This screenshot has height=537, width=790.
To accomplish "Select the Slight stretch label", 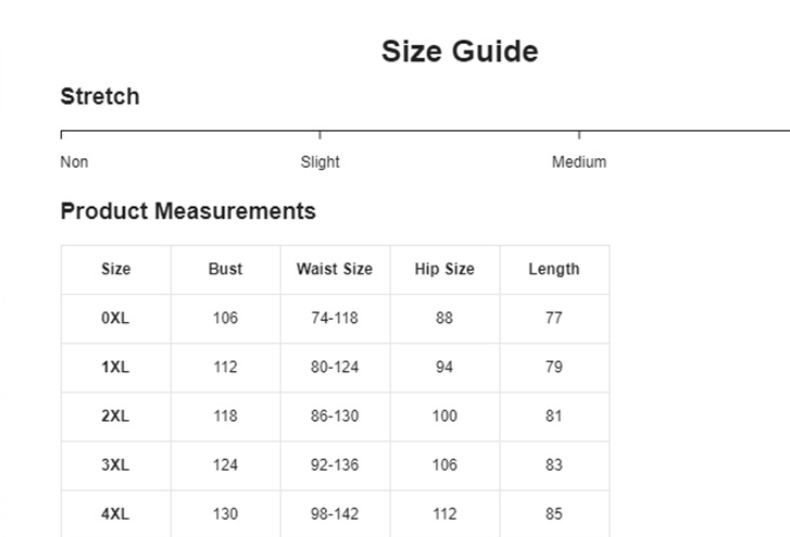I will click(x=320, y=162).
